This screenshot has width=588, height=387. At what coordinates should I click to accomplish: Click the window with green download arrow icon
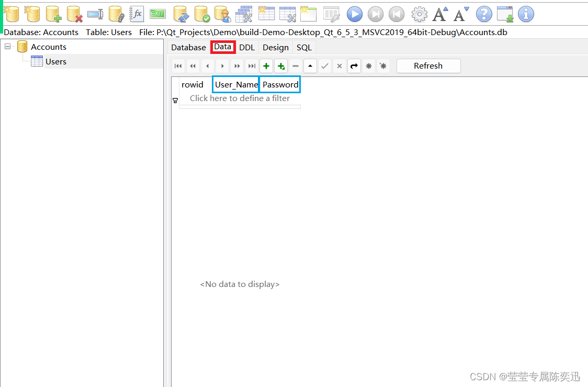pos(505,14)
